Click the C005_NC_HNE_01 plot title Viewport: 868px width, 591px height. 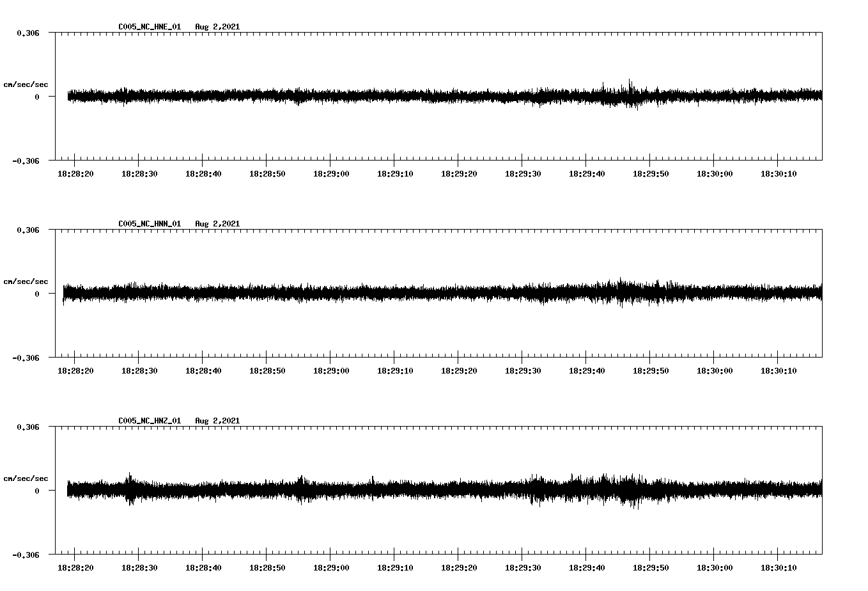point(150,27)
